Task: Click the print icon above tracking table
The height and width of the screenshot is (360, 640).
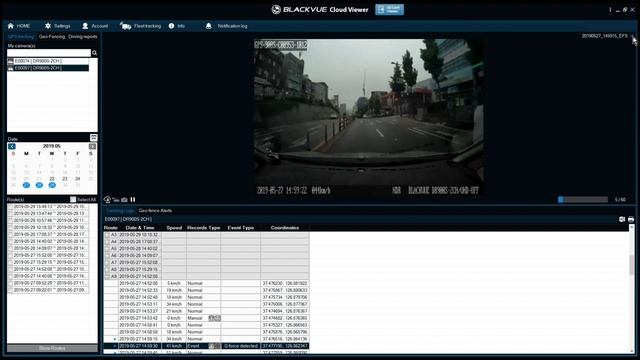Action: [x=631, y=219]
